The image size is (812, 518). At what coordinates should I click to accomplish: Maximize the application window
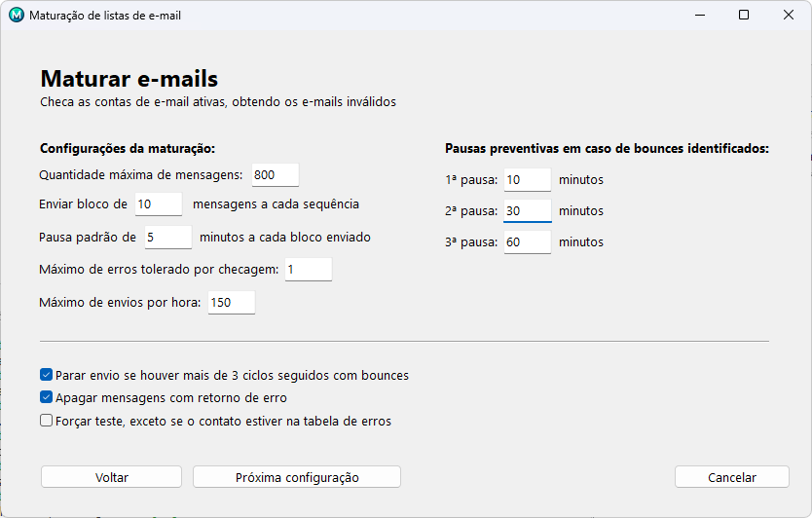tap(744, 16)
